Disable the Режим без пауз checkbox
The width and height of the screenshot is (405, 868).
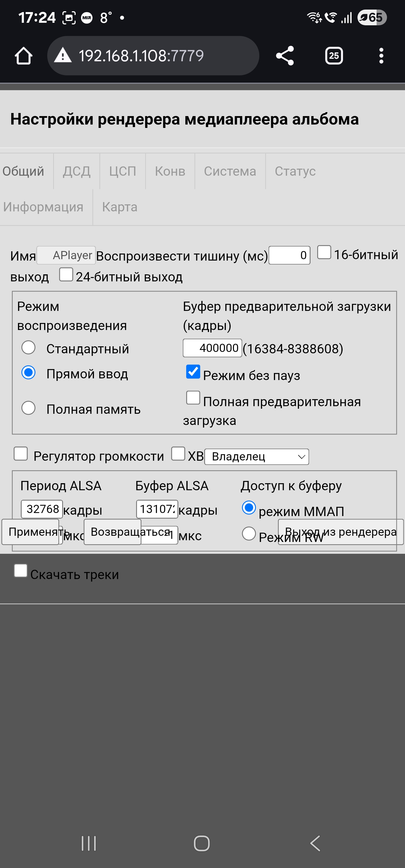click(x=193, y=372)
